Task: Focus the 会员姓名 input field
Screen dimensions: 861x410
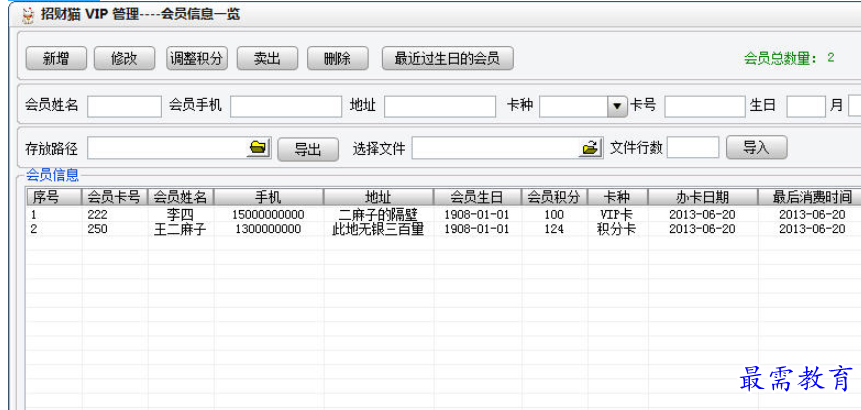Action: (124, 106)
